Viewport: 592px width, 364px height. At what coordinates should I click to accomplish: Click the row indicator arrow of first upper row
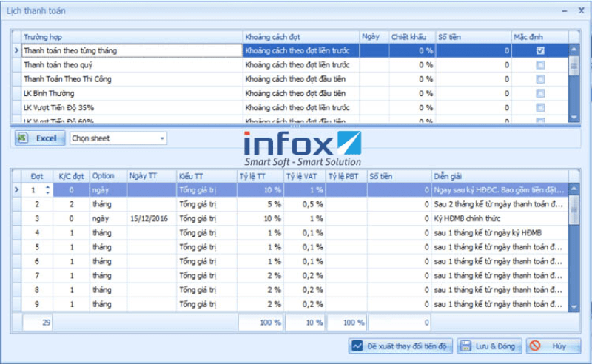point(16,50)
